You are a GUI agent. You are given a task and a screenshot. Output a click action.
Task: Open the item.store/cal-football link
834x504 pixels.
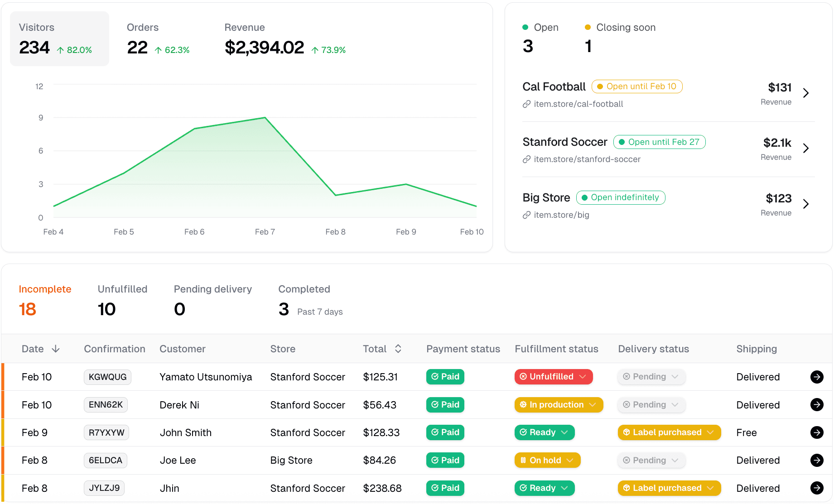tap(578, 104)
